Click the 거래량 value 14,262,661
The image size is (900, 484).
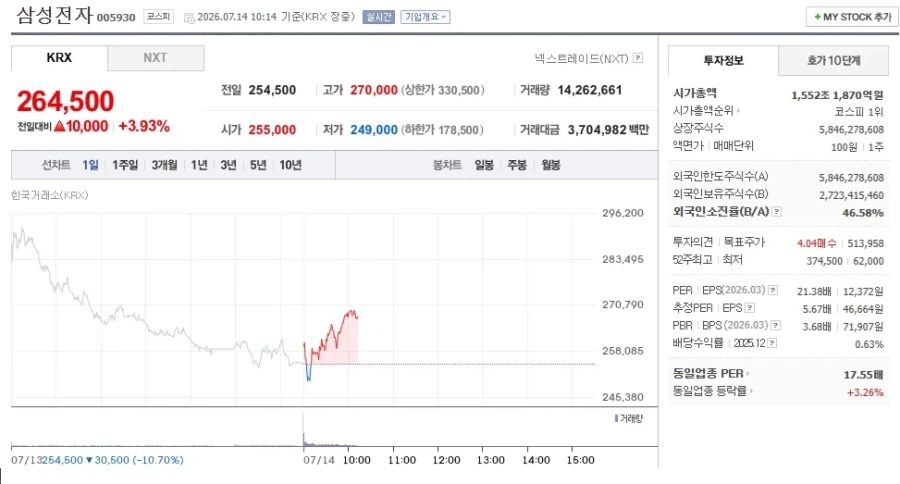point(589,90)
